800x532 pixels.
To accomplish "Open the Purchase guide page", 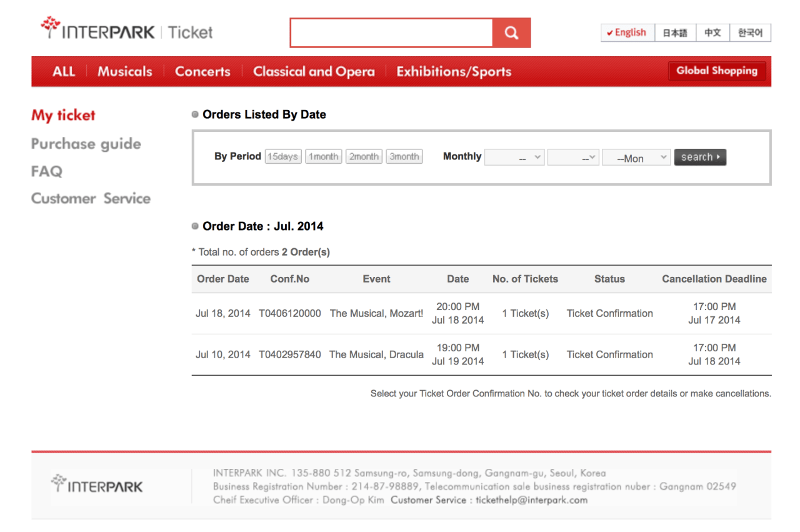I will [x=86, y=144].
